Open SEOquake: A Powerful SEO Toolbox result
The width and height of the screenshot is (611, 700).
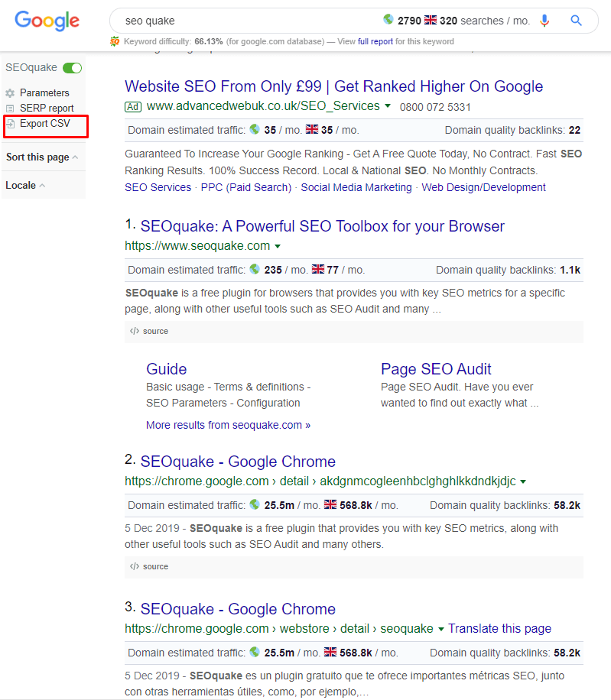pyautogui.click(x=323, y=226)
